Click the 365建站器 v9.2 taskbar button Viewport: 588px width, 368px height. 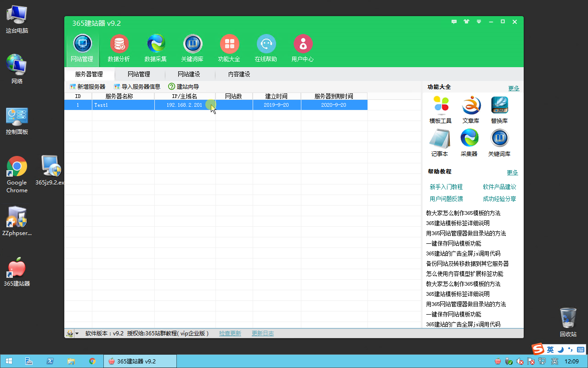pyautogui.click(x=140, y=361)
